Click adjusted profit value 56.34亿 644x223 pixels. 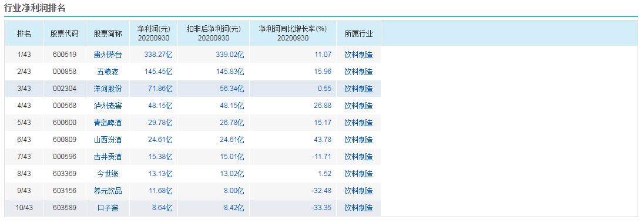coord(232,89)
